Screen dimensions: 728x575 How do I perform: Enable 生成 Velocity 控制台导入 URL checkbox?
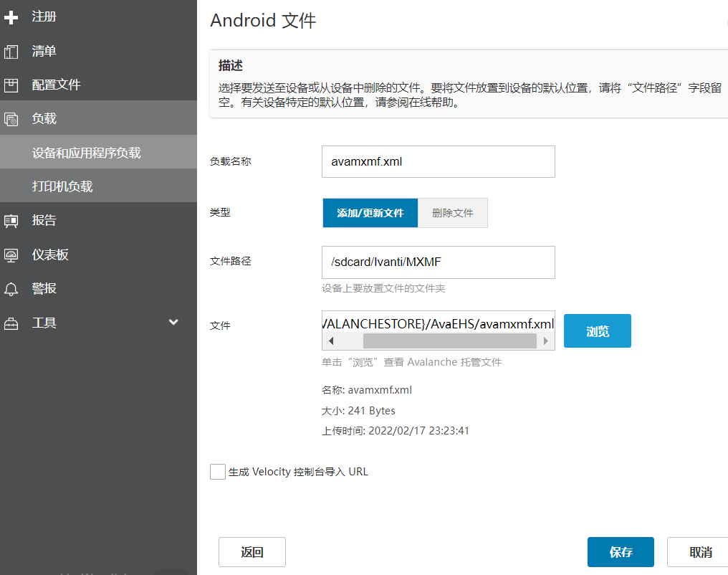218,472
